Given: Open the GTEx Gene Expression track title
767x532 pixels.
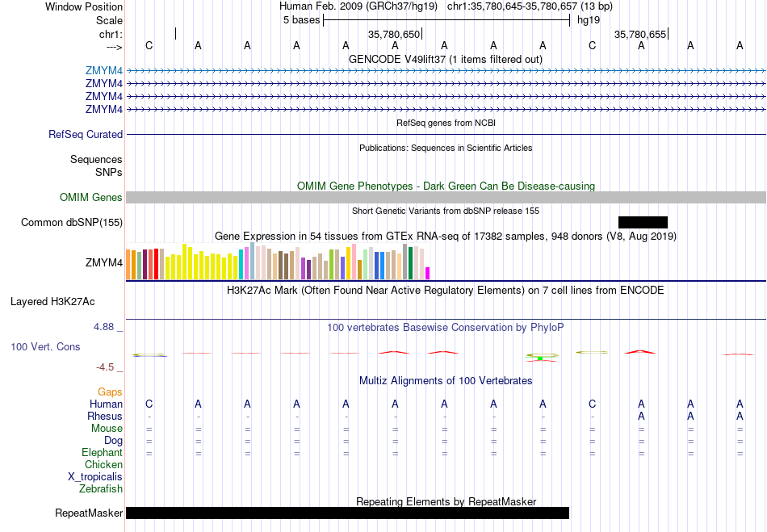Looking at the screenshot, I should point(446,237).
